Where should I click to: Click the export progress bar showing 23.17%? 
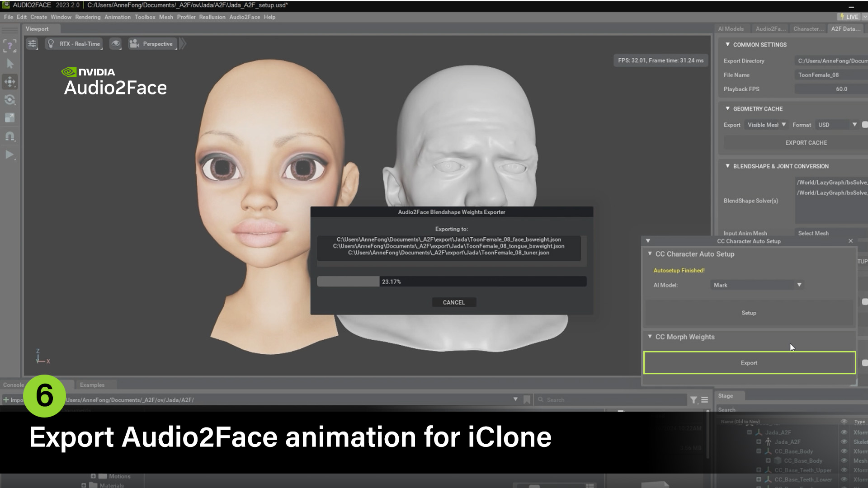pyautogui.click(x=452, y=282)
